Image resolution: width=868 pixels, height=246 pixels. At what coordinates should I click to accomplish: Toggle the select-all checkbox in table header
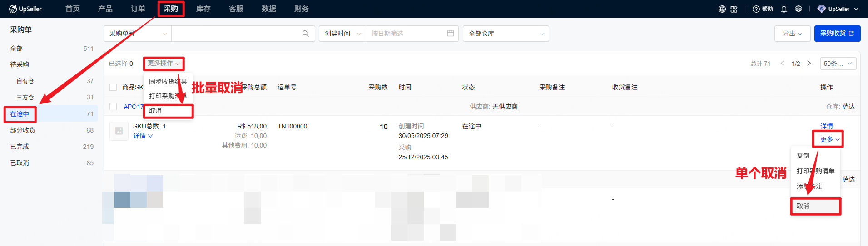(x=113, y=87)
